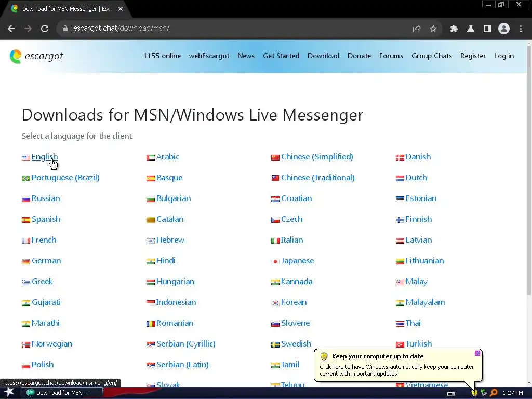532x399 pixels.
Task: Open the Download nav item
Action: [323, 56]
